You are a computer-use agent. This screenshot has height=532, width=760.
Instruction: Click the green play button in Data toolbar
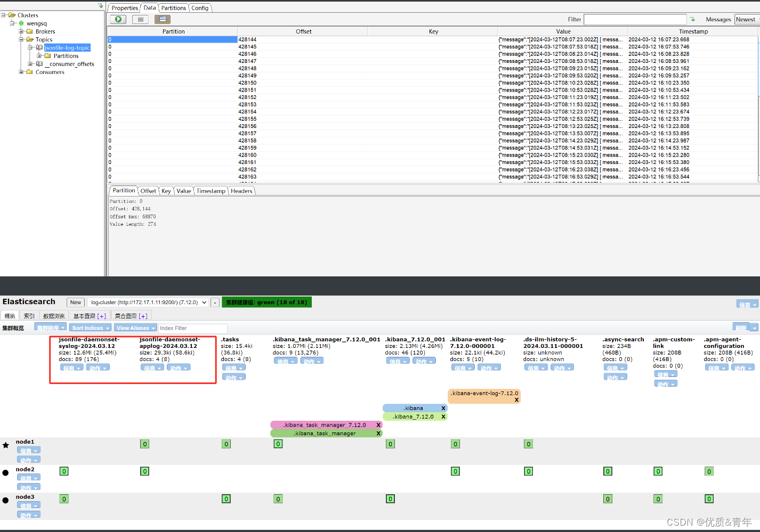click(x=118, y=19)
